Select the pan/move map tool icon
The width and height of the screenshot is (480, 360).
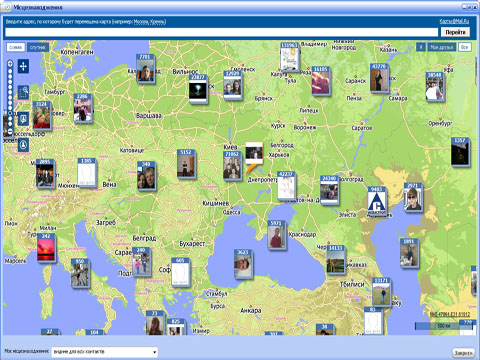[x=23, y=66]
